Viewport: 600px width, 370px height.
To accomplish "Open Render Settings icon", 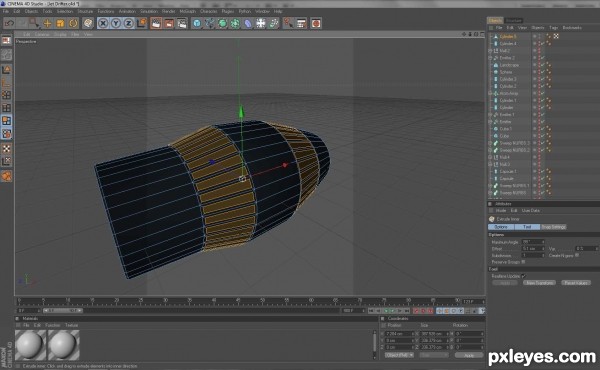I will [182, 23].
